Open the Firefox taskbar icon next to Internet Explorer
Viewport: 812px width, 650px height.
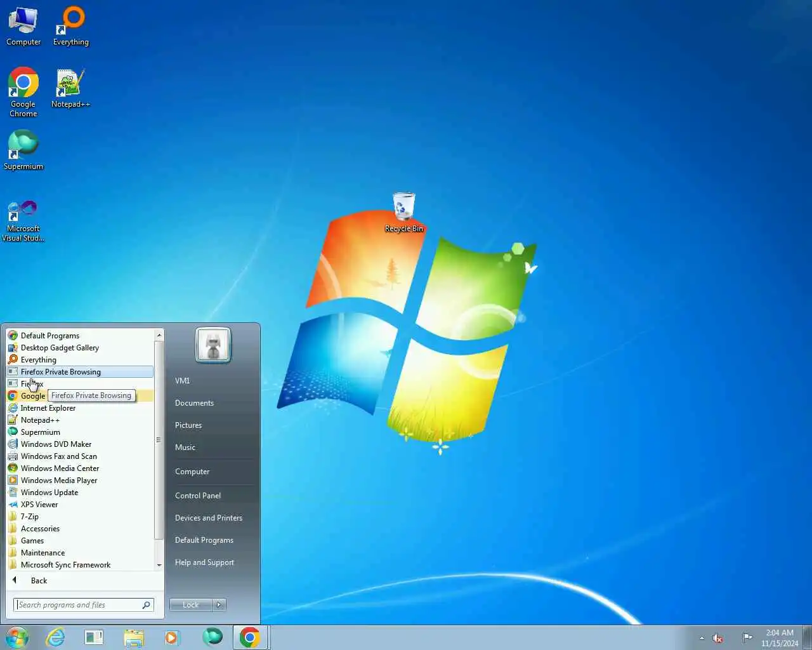95,637
